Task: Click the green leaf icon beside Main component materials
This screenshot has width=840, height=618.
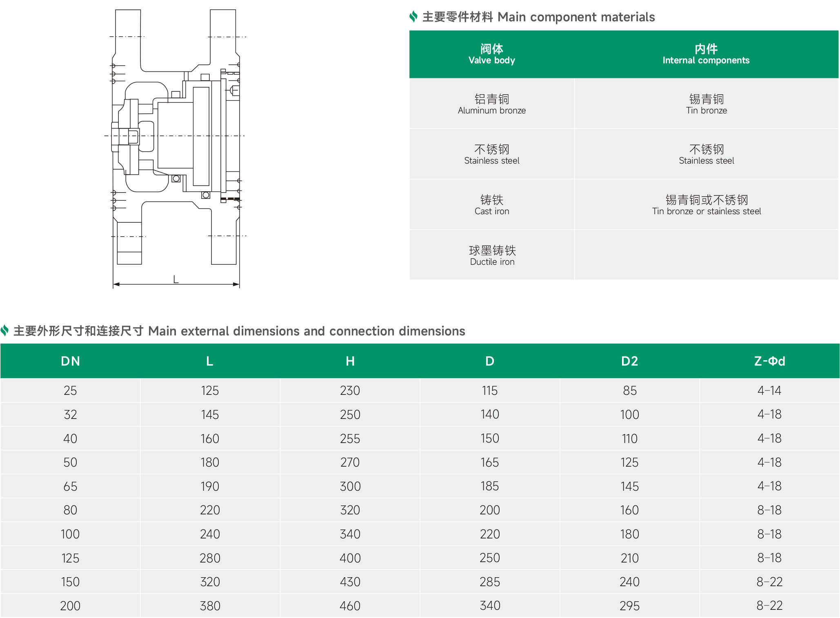Action: point(413,17)
